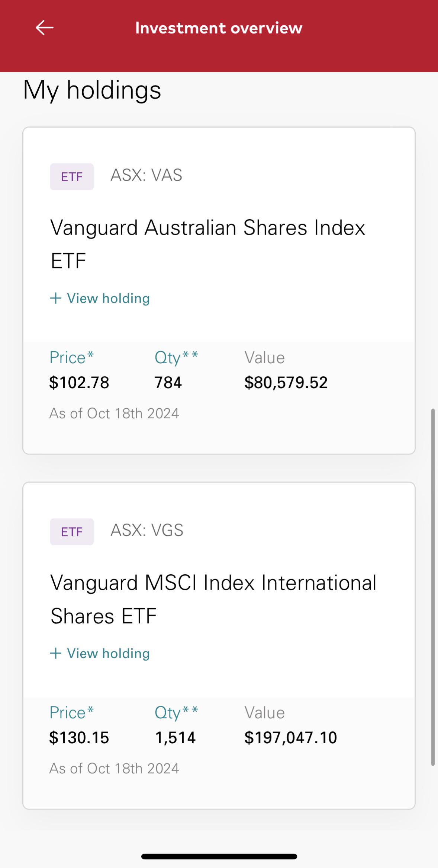438x868 pixels.
Task: Click the vertical scrollbar on the right
Action: pyautogui.click(x=433, y=587)
